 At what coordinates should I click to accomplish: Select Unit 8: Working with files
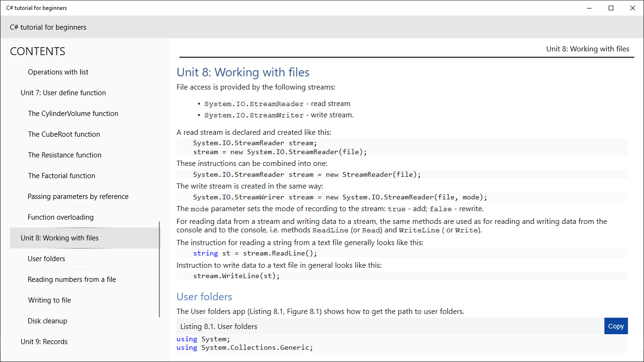(x=60, y=238)
